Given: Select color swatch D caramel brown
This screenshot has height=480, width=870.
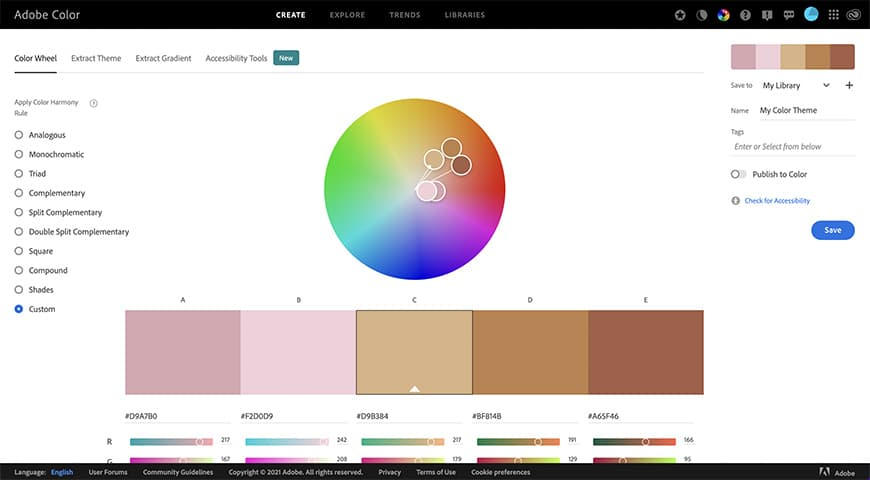Looking at the screenshot, I should coord(530,352).
